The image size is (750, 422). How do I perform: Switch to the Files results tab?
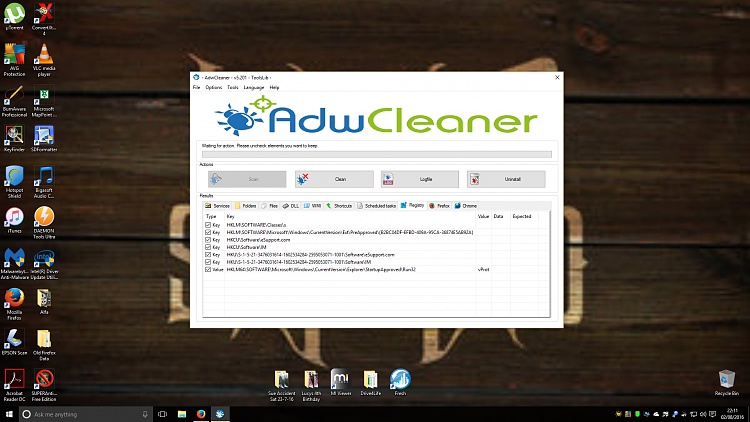pos(269,206)
